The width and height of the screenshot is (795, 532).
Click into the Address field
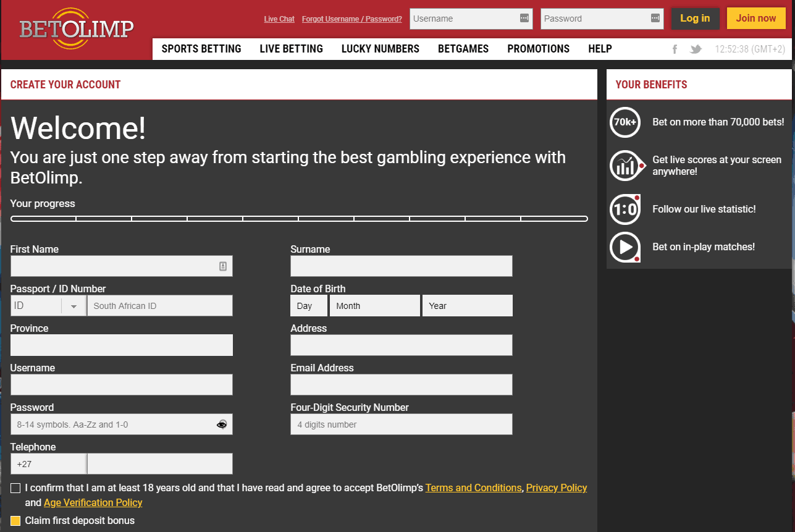pyautogui.click(x=402, y=345)
